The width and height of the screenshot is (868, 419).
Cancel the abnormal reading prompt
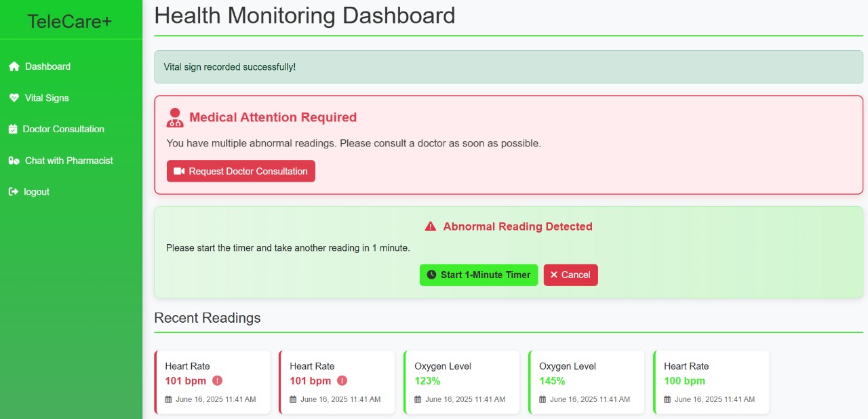[x=570, y=275]
